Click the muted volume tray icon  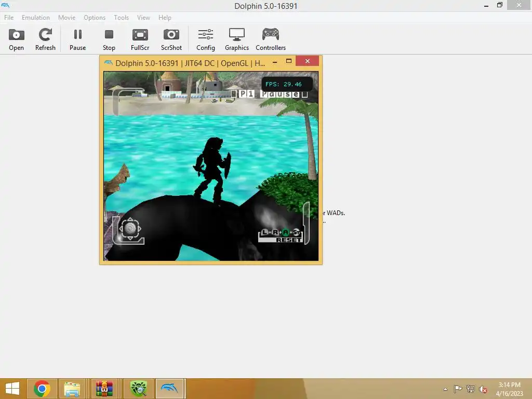(x=483, y=389)
